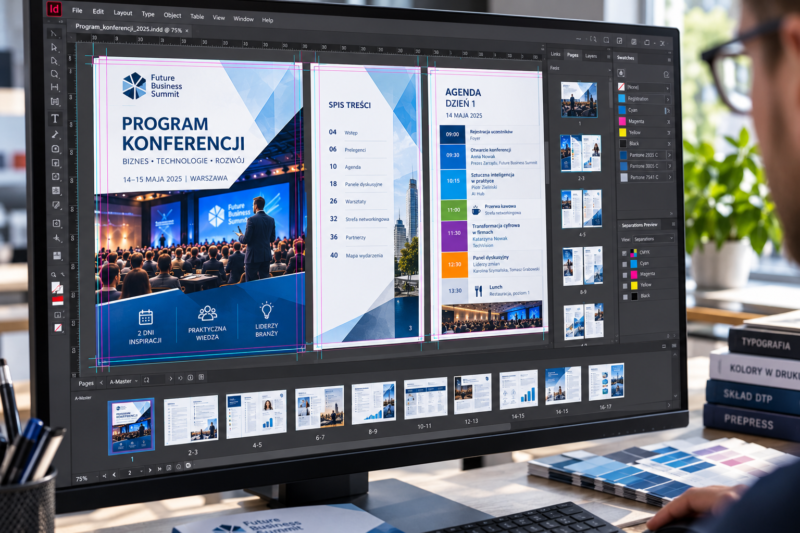The width and height of the screenshot is (800, 533).
Task: Open the page number dropdown in status bar
Action: 141,471
